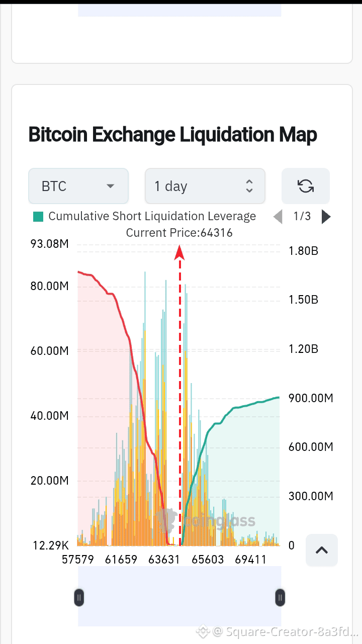Click the 65603 price axis label

point(208,560)
